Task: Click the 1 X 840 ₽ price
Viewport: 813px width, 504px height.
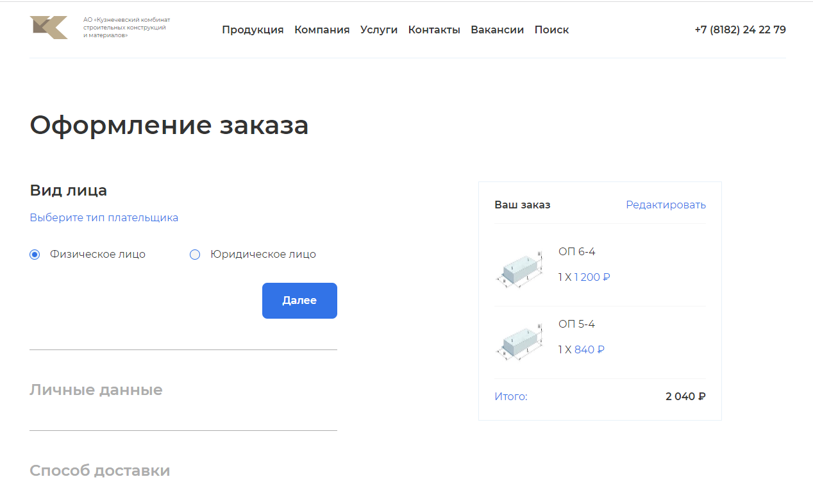Action: coord(582,350)
